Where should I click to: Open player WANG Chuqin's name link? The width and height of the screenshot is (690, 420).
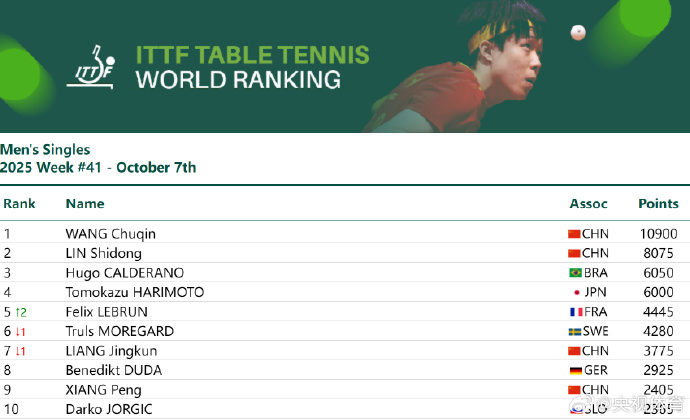coord(110,234)
